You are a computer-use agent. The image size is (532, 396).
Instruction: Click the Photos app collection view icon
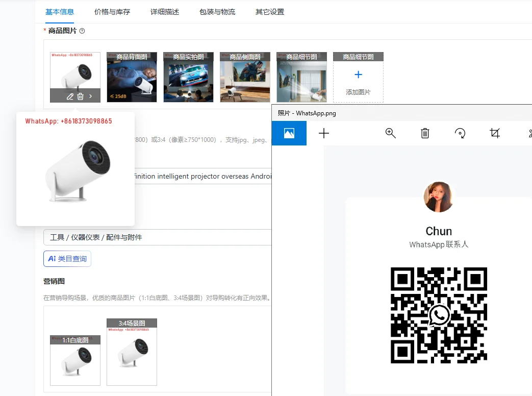point(289,133)
